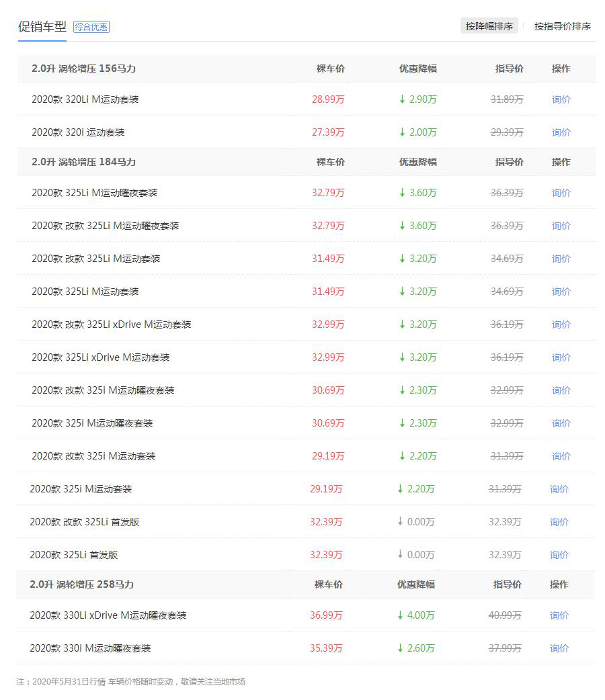This screenshot has width=605, height=700.
Task: Open model 2020款 改款 325i M运动套装
Action: 93,455
